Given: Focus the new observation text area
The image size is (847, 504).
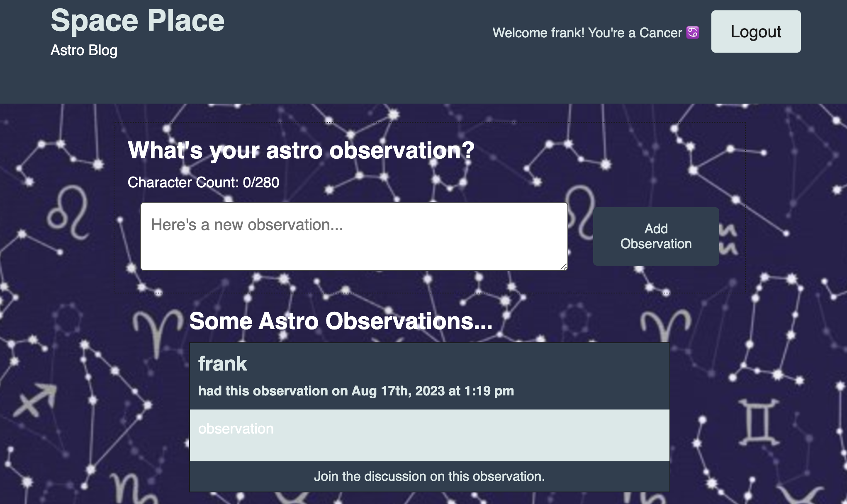Looking at the screenshot, I should click(x=353, y=236).
